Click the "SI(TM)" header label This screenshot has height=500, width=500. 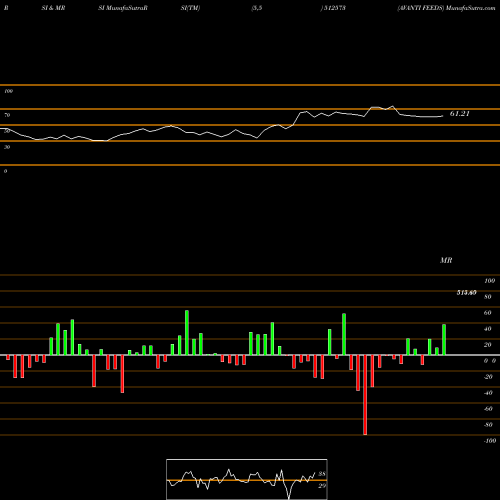coord(190,8)
